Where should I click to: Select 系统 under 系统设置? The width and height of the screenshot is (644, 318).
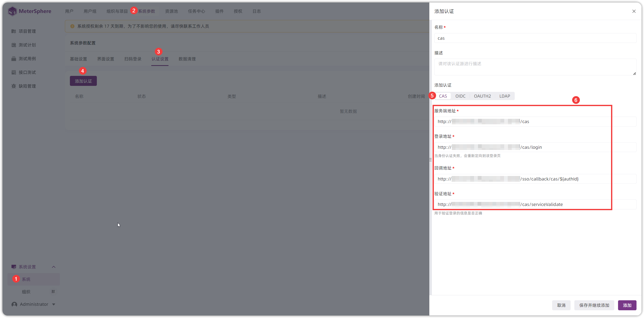(34, 279)
